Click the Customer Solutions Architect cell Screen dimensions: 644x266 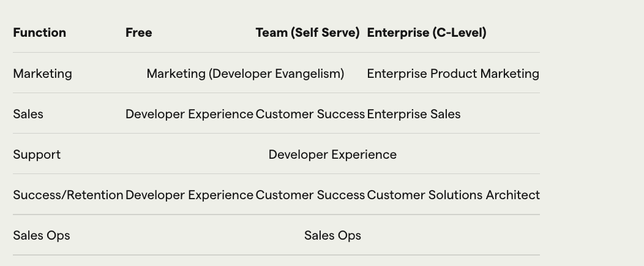pos(453,195)
